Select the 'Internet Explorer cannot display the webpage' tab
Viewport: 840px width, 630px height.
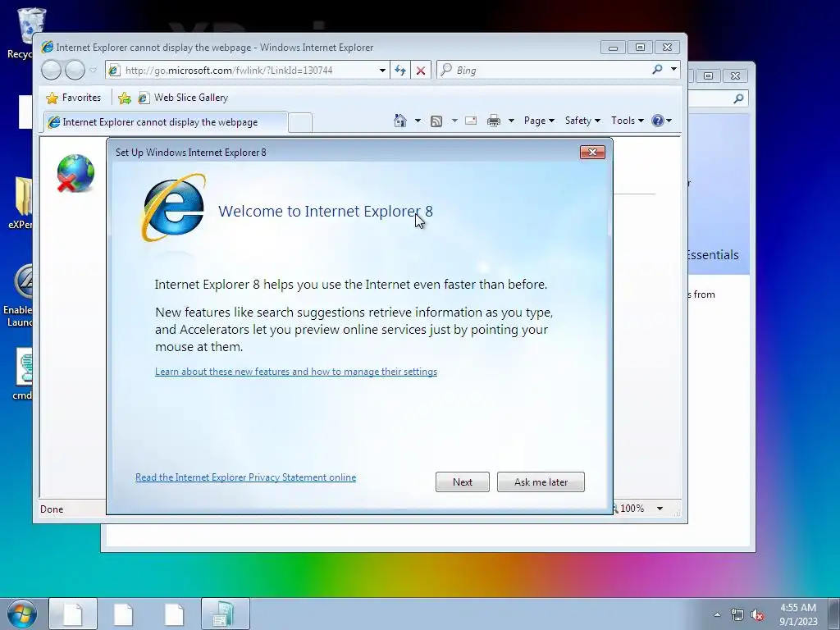[164, 122]
